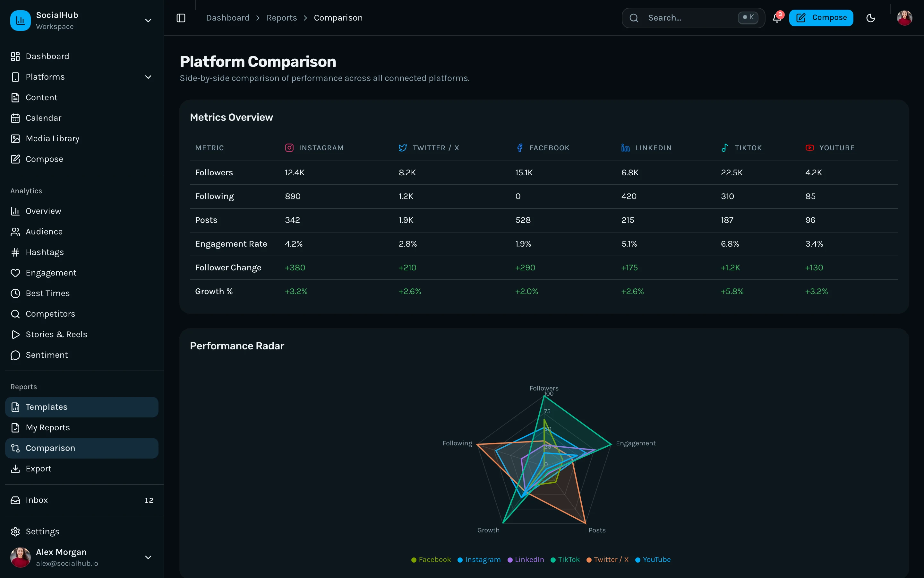Expand the SocialHub workspace switcher

(x=82, y=21)
